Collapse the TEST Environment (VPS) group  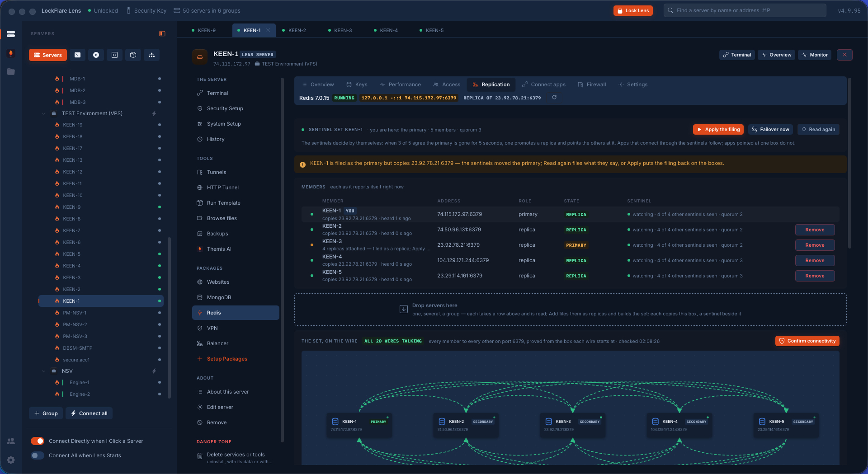click(x=44, y=113)
